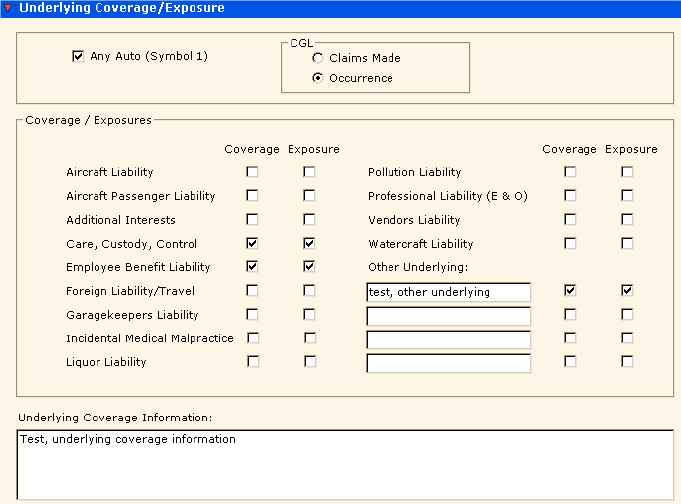Collapse the Underlying Coverage/Exposure section triangle
Viewport: 681px width, 504px height.
tap(8, 7)
